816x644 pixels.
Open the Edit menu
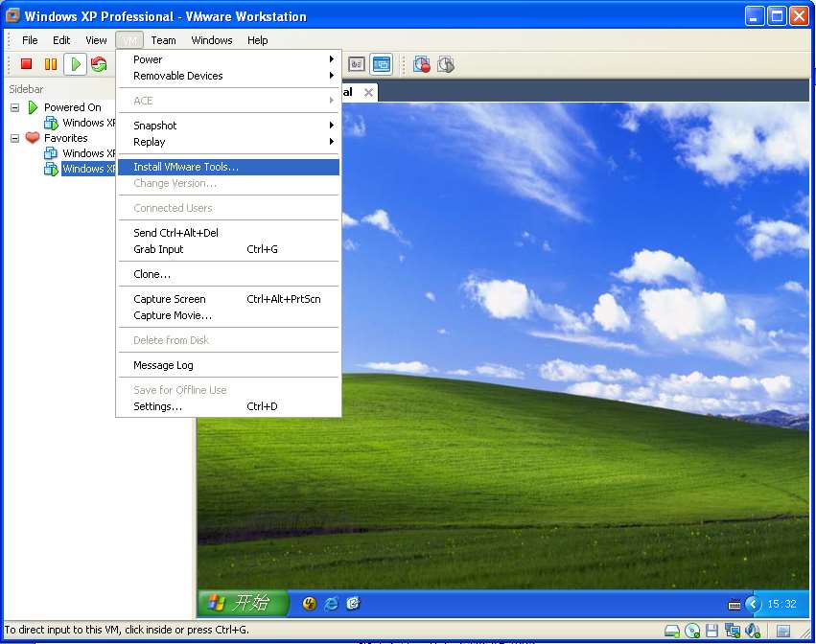(x=61, y=40)
